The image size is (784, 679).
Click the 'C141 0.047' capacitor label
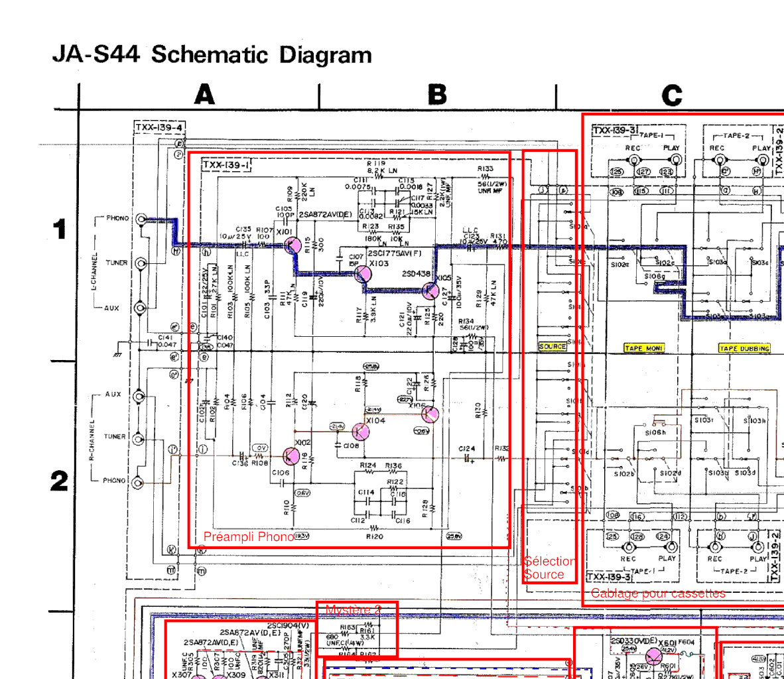click(x=167, y=341)
